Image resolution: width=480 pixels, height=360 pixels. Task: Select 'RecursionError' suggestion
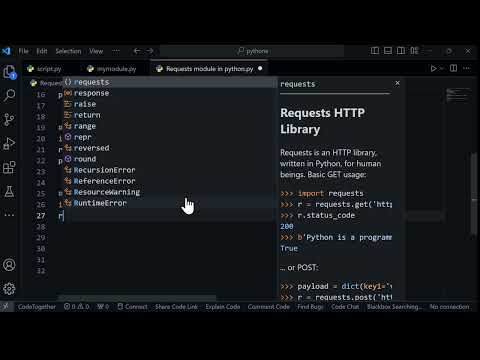point(170,170)
